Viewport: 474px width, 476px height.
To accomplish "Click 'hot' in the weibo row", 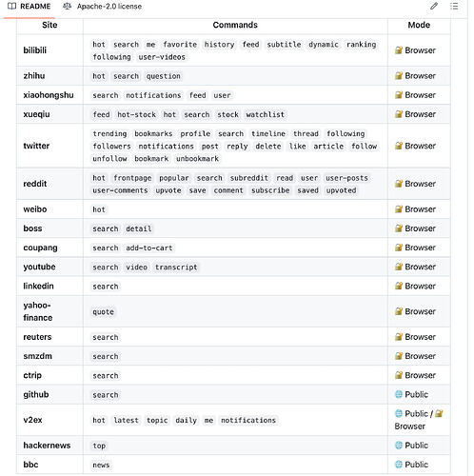I will tap(99, 209).
